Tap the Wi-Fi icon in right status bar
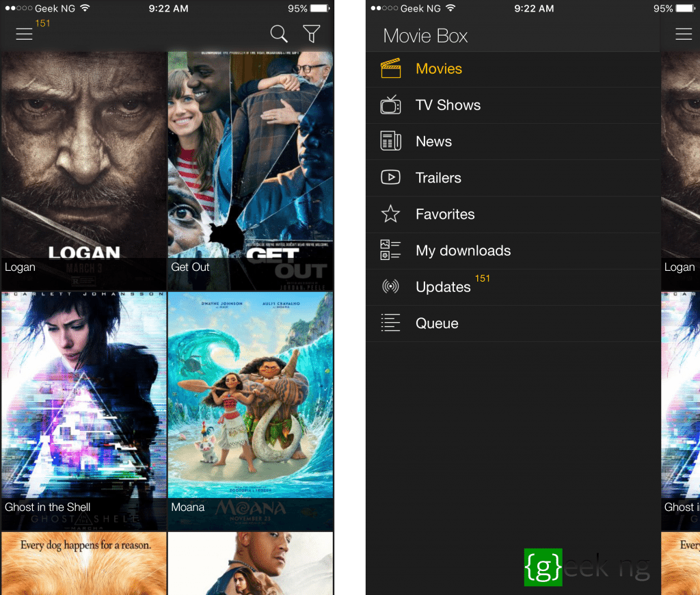This screenshot has width=700, height=595. point(450,8)
